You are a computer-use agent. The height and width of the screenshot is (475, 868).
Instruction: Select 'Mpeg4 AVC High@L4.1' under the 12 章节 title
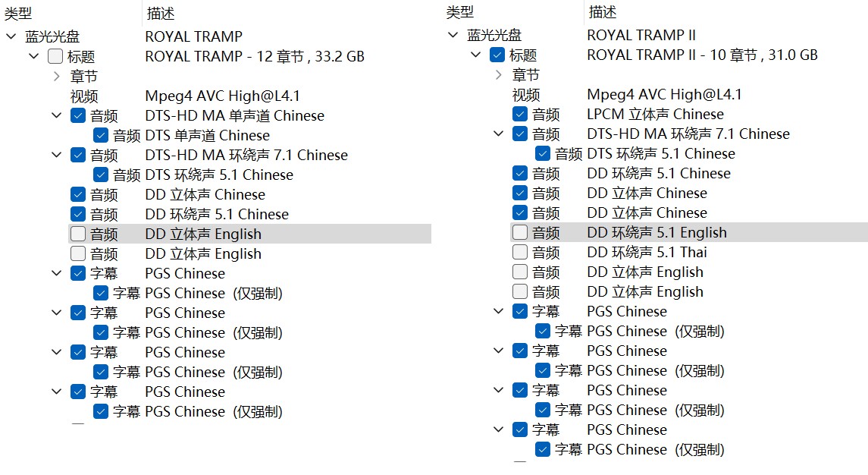[x=223, y=96]
